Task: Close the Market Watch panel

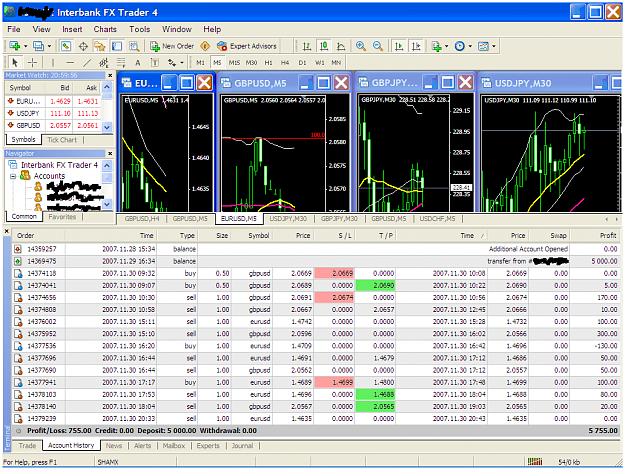Action: pyautogui.click(x=110, y=75)
